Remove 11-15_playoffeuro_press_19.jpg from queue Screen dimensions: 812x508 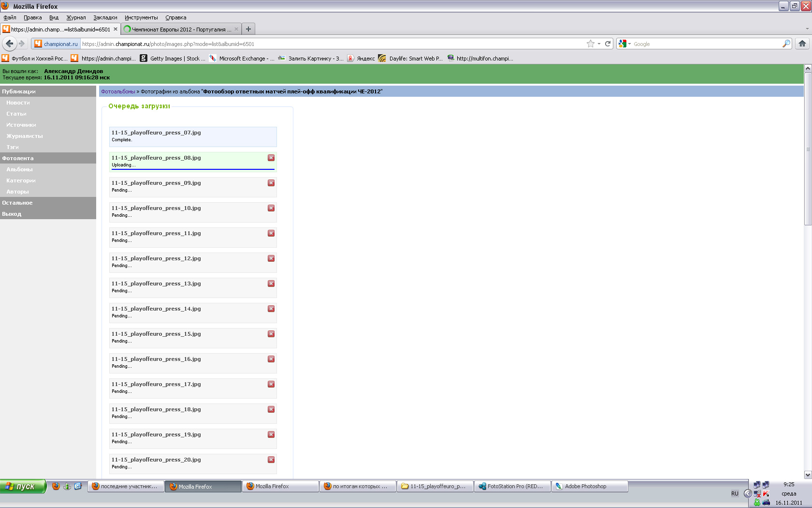click(271, 434)
